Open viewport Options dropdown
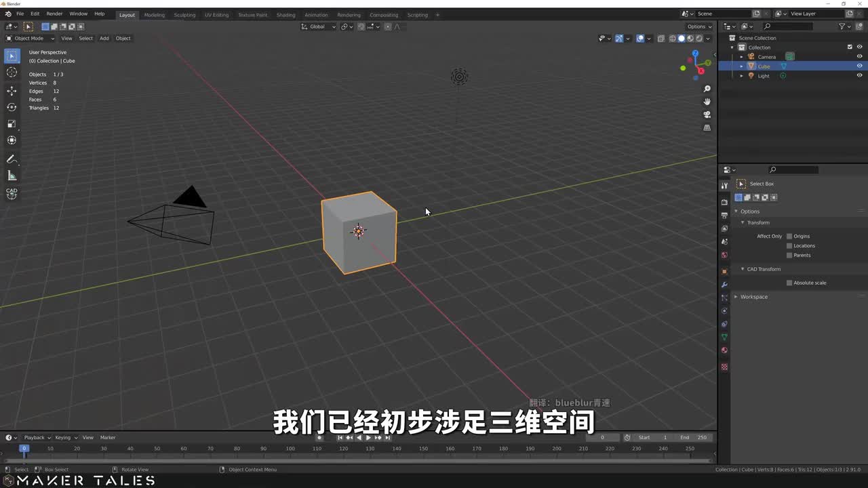The image size is (868, 488). (699, 26)
